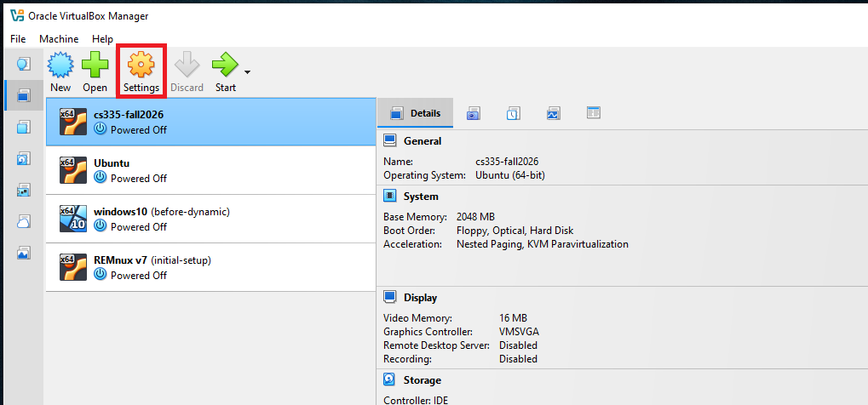Open the File menu

[x=18, y=39]
